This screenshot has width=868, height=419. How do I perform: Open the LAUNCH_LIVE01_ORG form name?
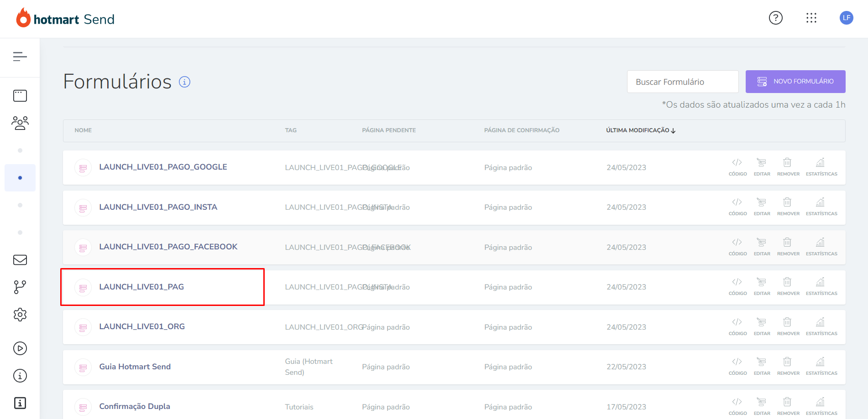(142, 326)
